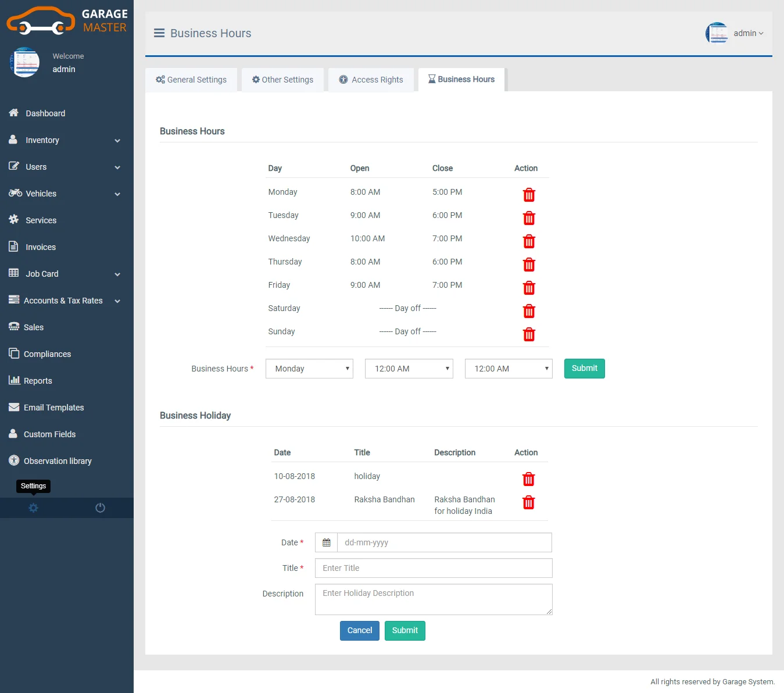784x693 pixels.
Task: Click the Cancel button in holiday form
Action: [x=359, y=631]
